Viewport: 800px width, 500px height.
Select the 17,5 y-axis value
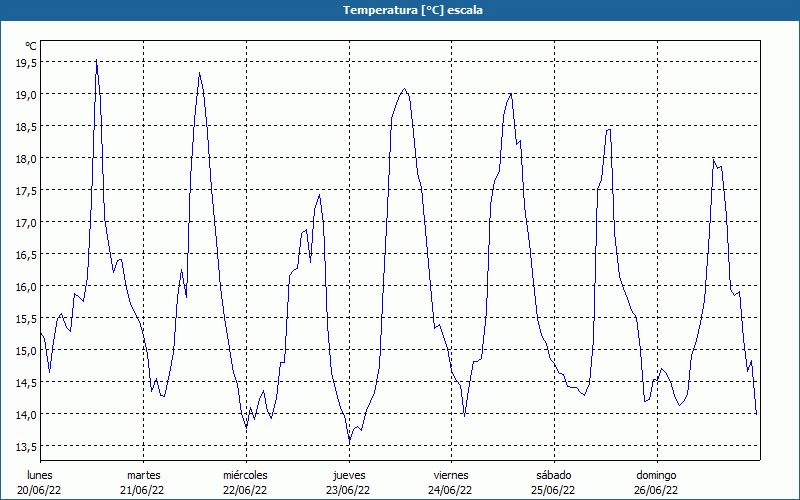pos(26,190)
